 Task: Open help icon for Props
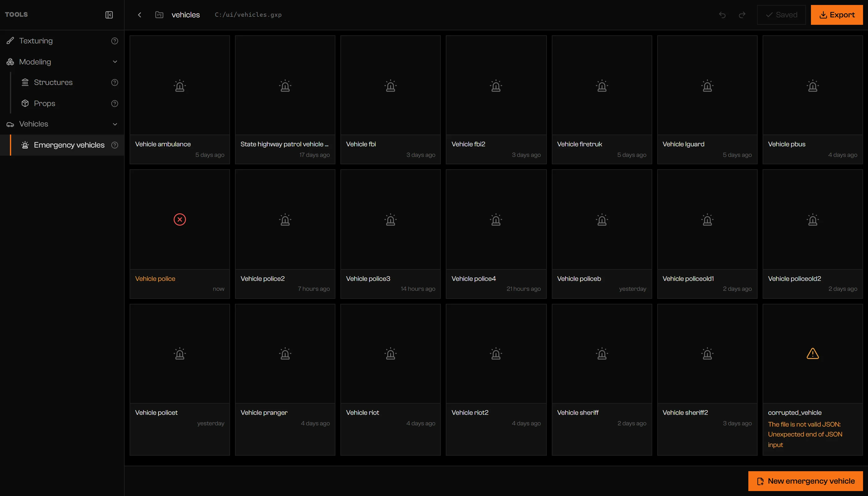115,104
